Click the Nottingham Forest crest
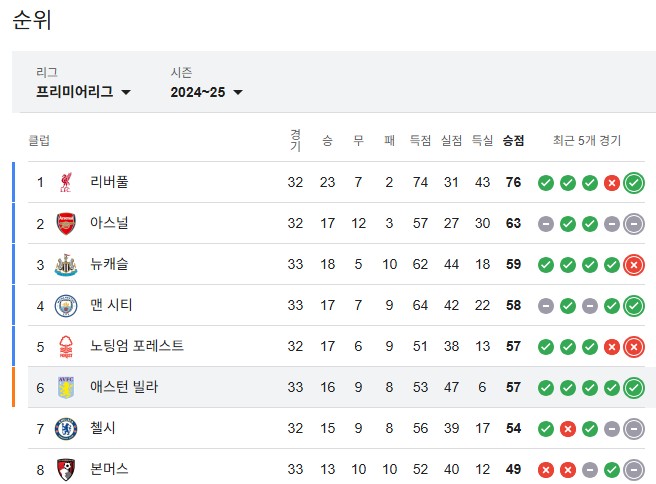Image resolution: width=656 pixels, height=484 pixels. (66, 346)
